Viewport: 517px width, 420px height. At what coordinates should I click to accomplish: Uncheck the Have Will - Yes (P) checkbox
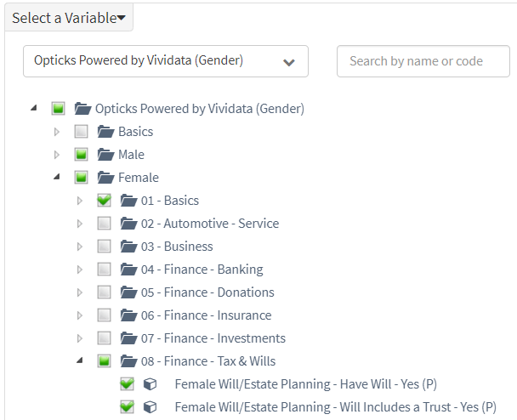pos(127,383)
